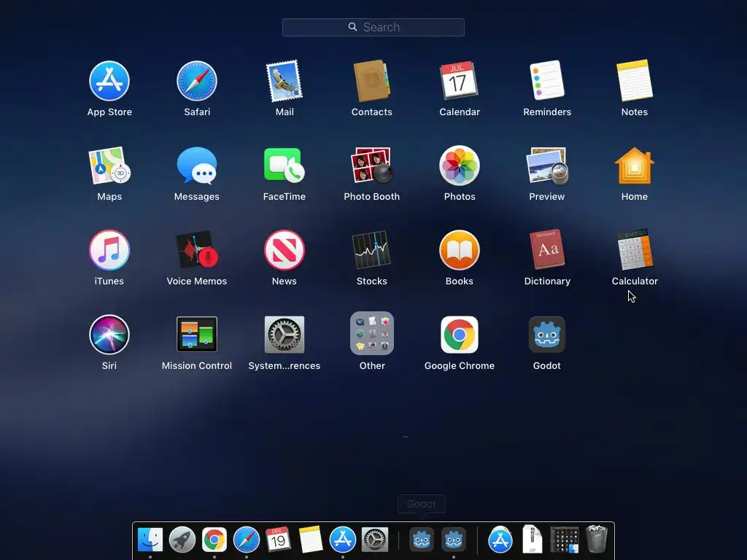Open Godot from the Launchpad grid
This screenshot has height=560, width=747.
click(x=547, y=334)
